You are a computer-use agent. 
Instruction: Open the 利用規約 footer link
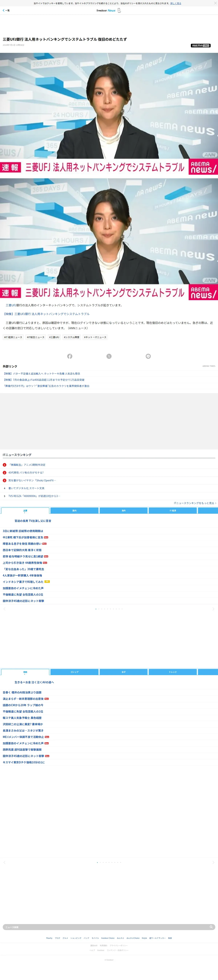click(104, 946)
